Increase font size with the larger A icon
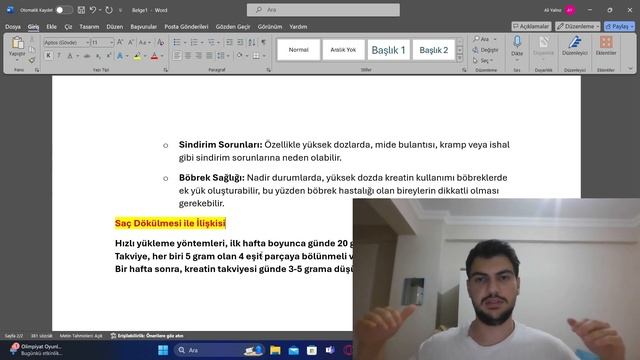The image size is (640, 360). pyautogui.click(x=120, y=42)
